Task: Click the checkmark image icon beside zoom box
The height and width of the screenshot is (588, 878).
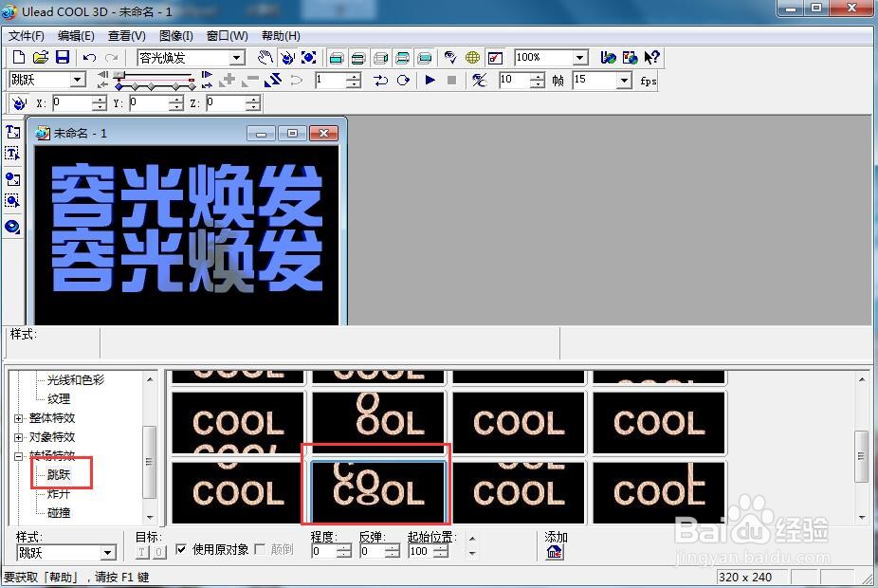Action: tap(496, 58)
